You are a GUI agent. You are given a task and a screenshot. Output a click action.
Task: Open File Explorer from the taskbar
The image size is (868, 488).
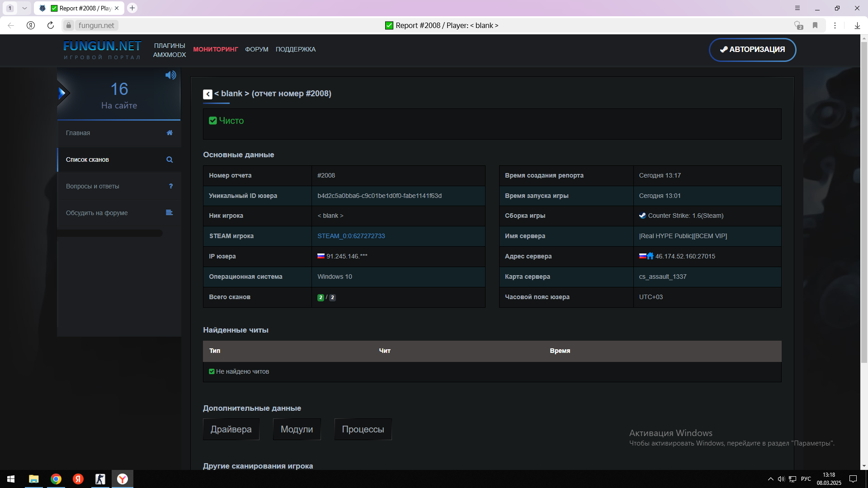pyautogui.click(x=34, y=479)
